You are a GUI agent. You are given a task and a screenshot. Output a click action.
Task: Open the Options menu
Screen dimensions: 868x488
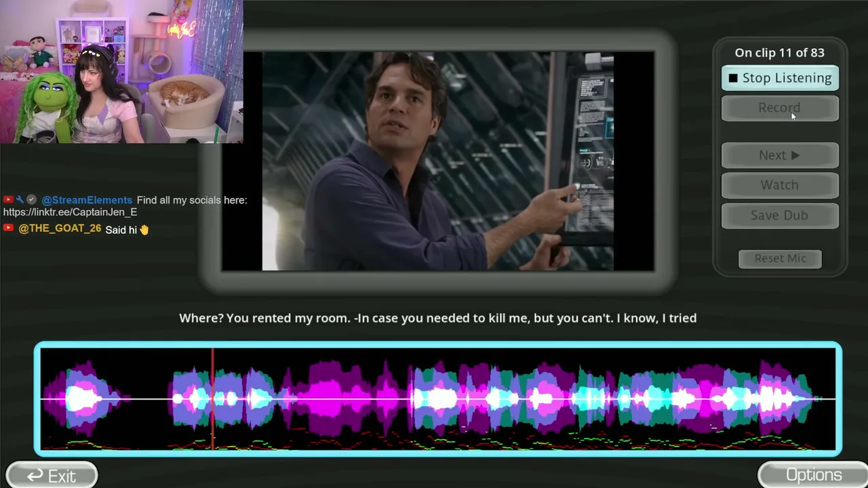(813, 475)
